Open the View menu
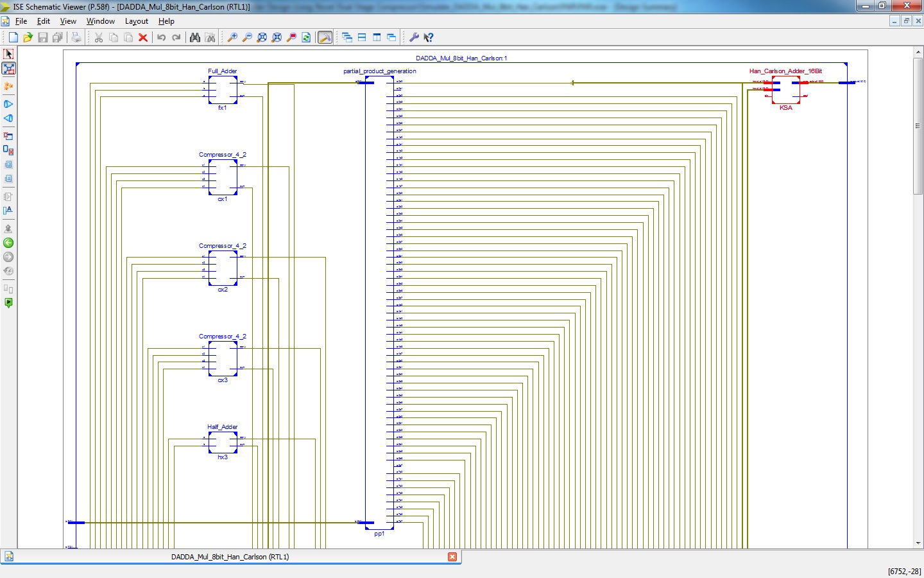Image resolution: width=924 pixels, height=578 pixels. click(68, 21)
